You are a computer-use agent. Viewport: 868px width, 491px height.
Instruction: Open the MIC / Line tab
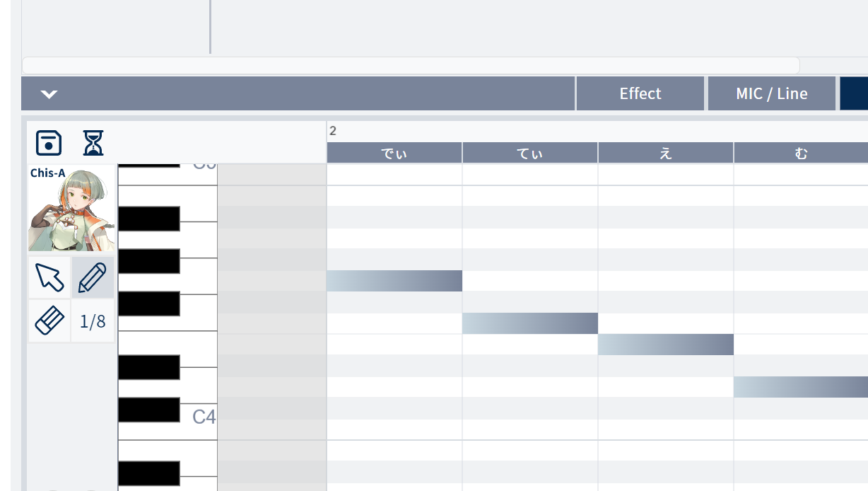(x=771, y=94)
